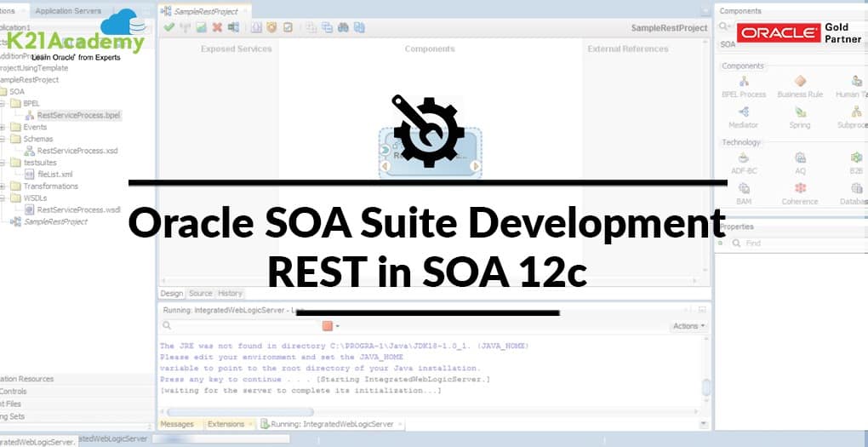This screenshot has width=868, height=447.
Task: Expand the Transformations folder node
Action: tap(3, 186)
